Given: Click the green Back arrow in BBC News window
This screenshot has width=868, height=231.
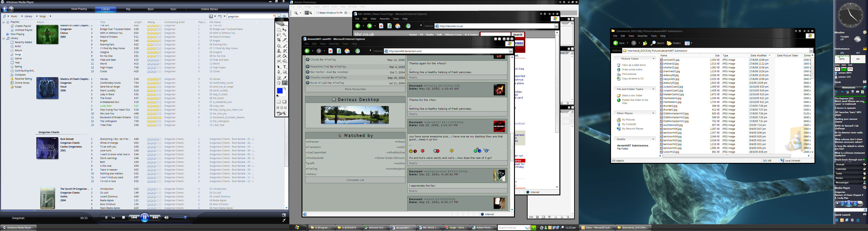Looking at the screenshot, I should (x=358, y=26).
